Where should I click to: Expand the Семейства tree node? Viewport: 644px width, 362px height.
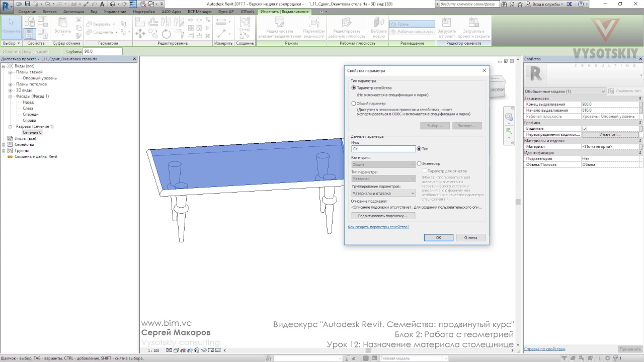tap(5, 144)
